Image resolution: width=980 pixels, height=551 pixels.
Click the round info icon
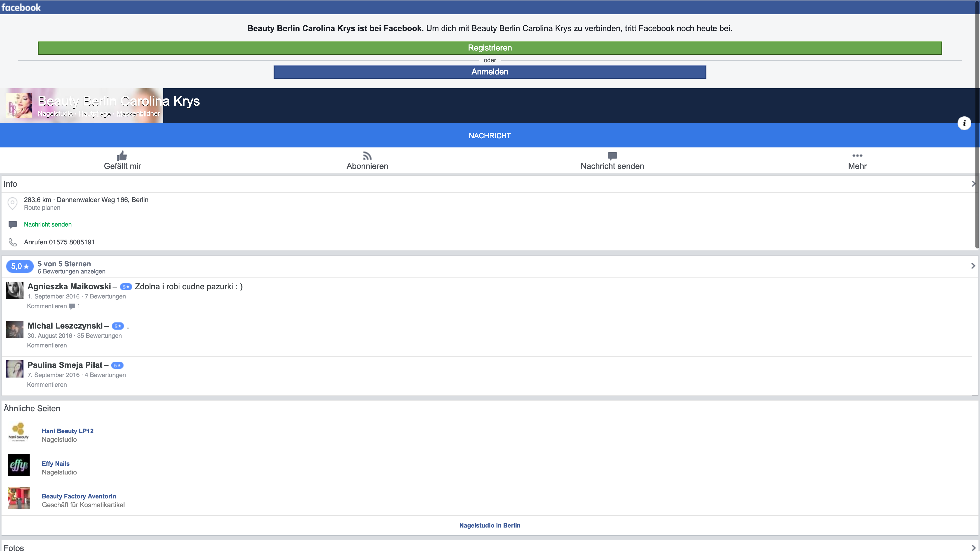tap(964, 123)
